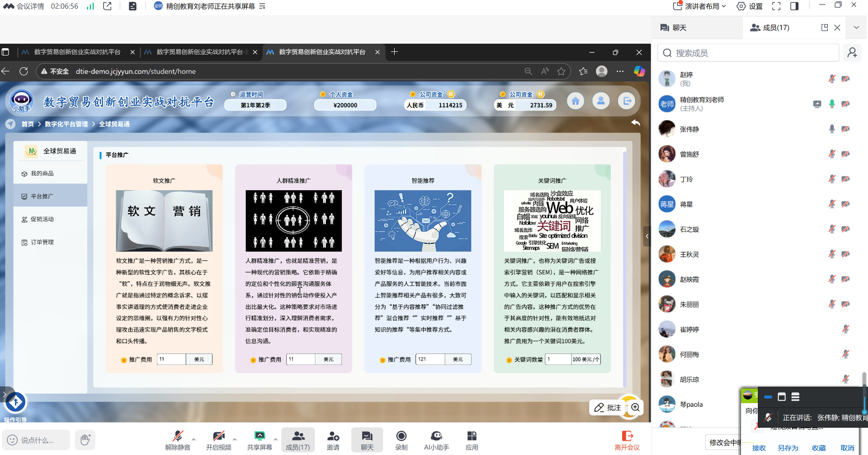Expand the 演讲者布局 layout dropdown
The image size is (868, 455).
click(x=700, y=6)
